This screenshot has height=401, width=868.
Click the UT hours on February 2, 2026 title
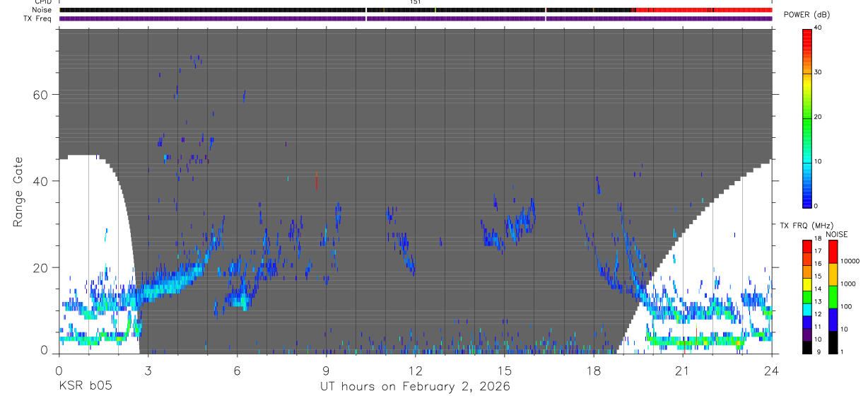(x=415, y=387)
